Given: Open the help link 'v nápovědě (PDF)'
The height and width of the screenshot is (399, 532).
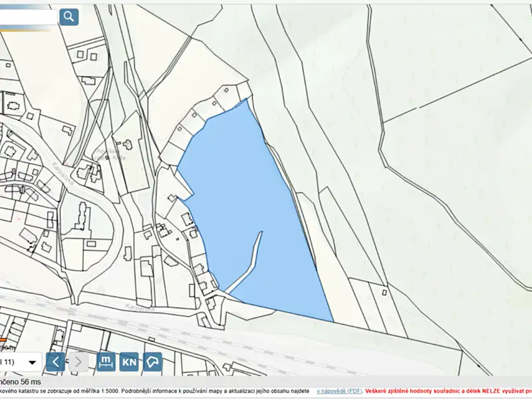Looking at the screenshot, I should click(340, 391).
